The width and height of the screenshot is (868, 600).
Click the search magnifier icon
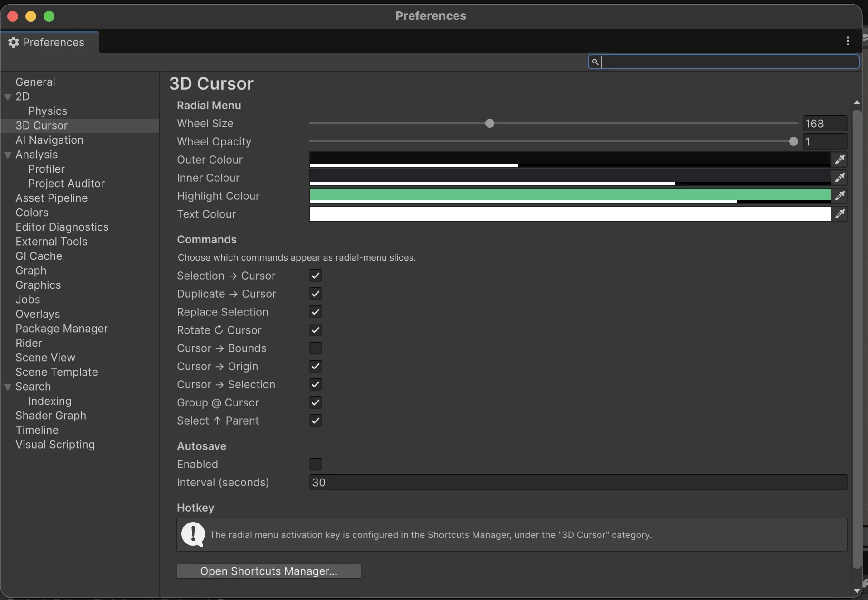point(595,62)
